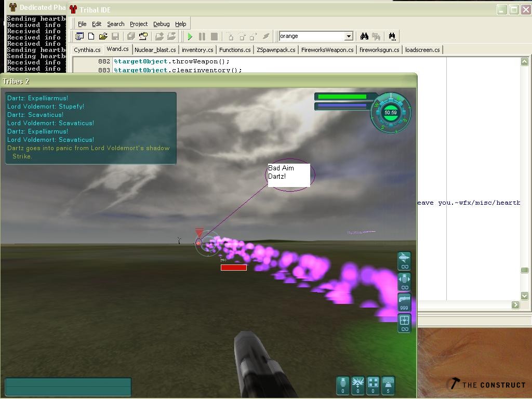The width and height of the screenshot is (532, 399).
Task: Click the grenade-with-arrows weapon slot icon
Action: (x=404, y=282)
